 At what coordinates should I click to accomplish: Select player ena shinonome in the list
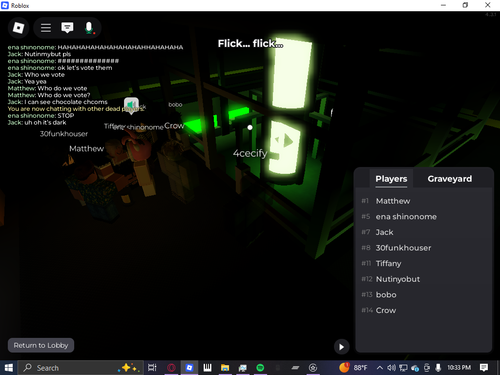pos(424,217)
